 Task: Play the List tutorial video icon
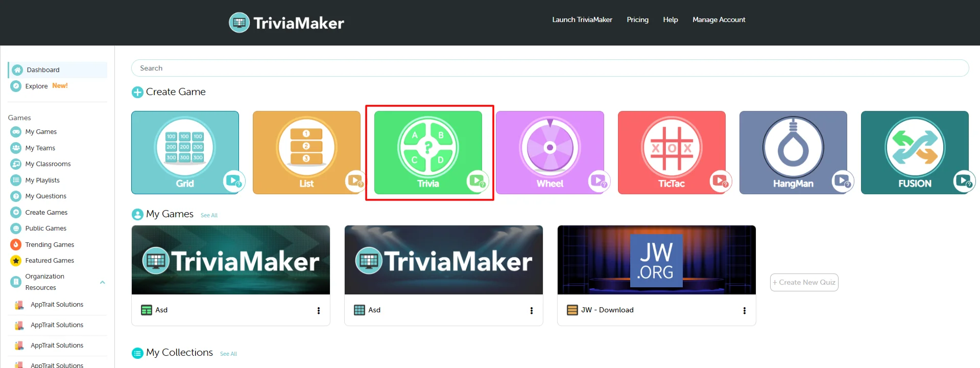click(x=356, y=181)
